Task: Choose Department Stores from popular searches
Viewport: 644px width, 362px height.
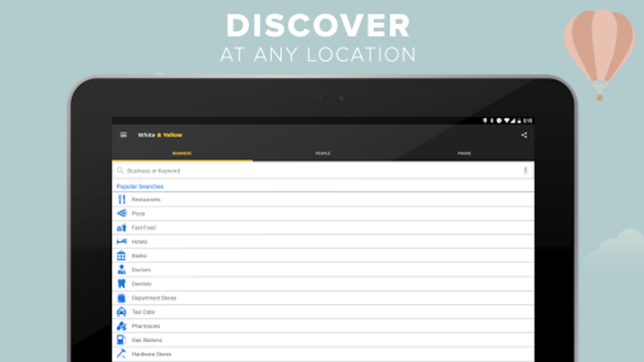Action: (324, 297)
